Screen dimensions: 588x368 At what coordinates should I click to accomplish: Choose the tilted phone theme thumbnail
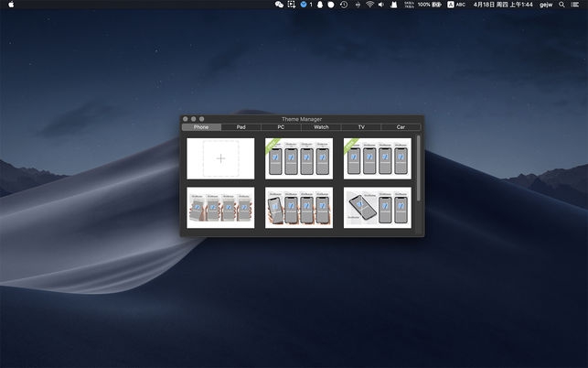pos(378,208)
